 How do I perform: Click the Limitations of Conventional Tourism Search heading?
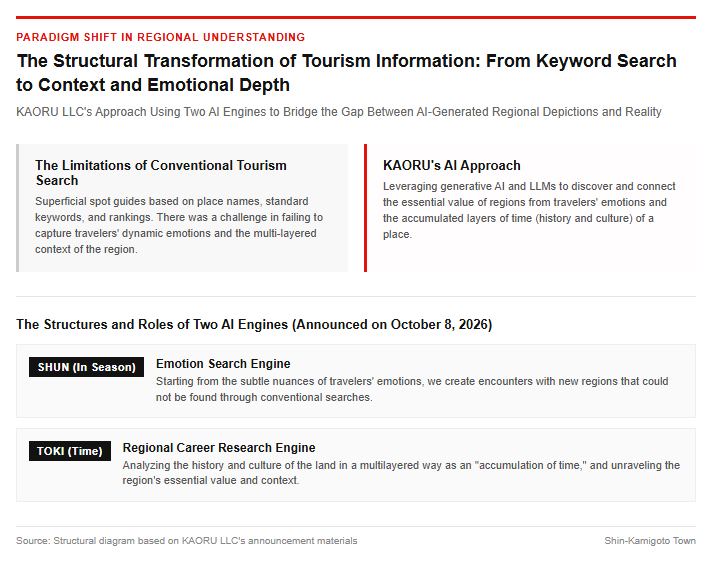161,173
